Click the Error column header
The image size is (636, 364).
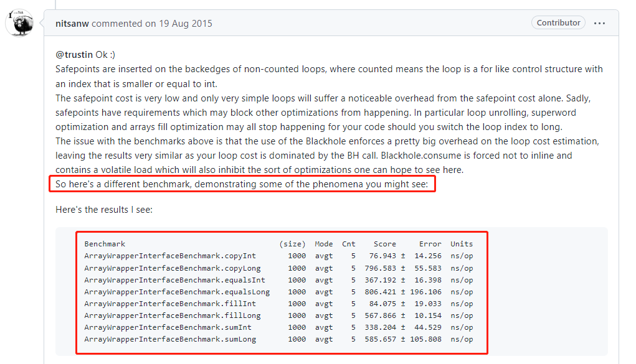430,244
